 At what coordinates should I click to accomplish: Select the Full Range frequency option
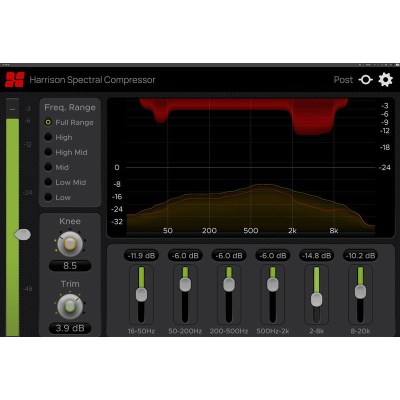pos(69,122)
